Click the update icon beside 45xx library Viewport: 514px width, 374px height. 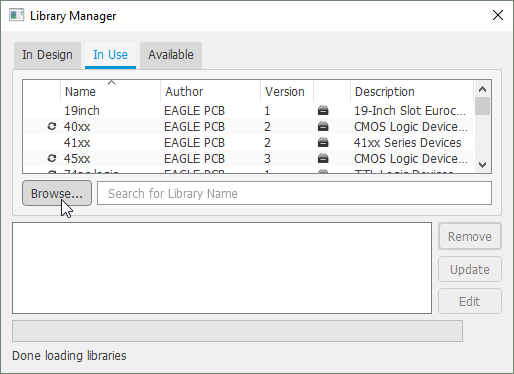(x=52, y=158)
